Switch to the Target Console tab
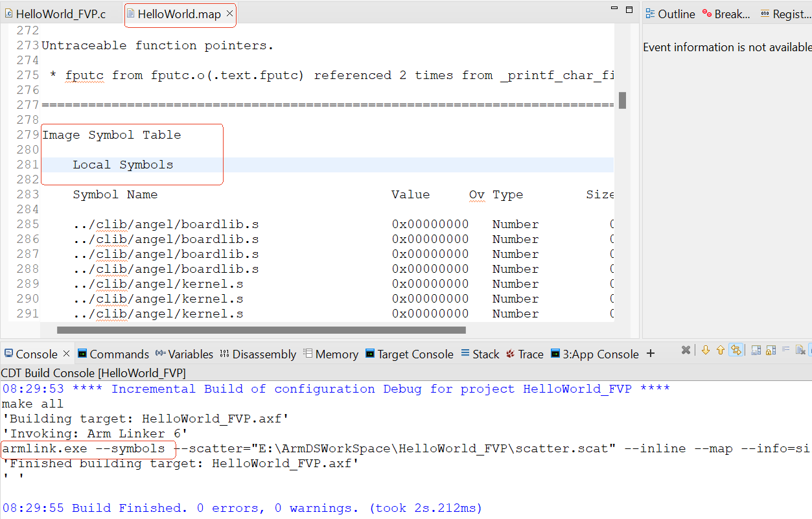 click(x=409, y=354)
